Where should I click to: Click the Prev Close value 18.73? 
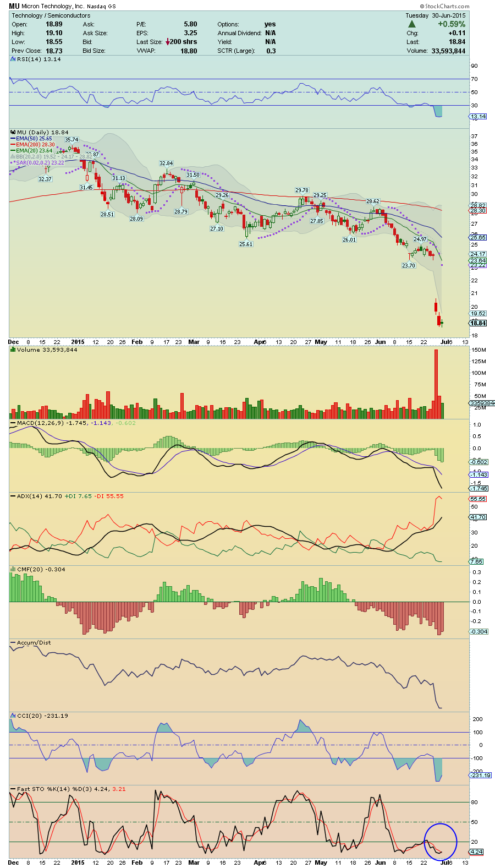pyautogui.click(x=54, y=51)
